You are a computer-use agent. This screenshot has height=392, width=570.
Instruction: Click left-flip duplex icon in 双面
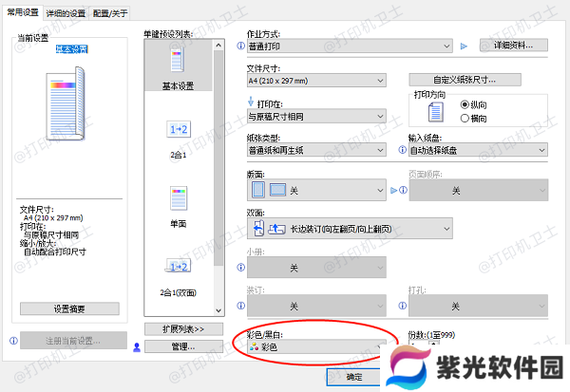258,229
